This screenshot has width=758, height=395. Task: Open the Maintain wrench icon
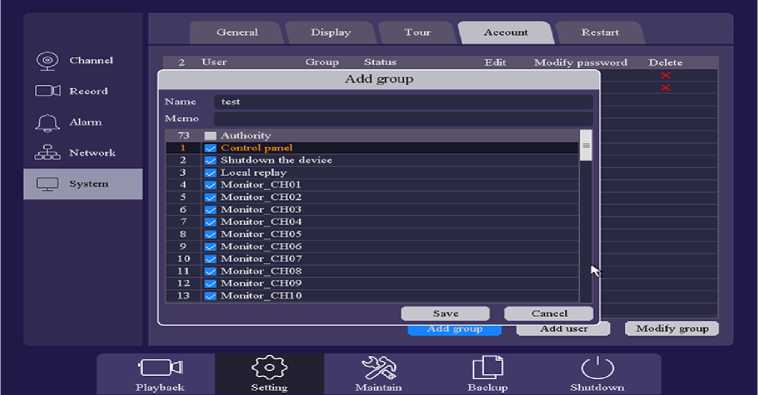(379, 367)
